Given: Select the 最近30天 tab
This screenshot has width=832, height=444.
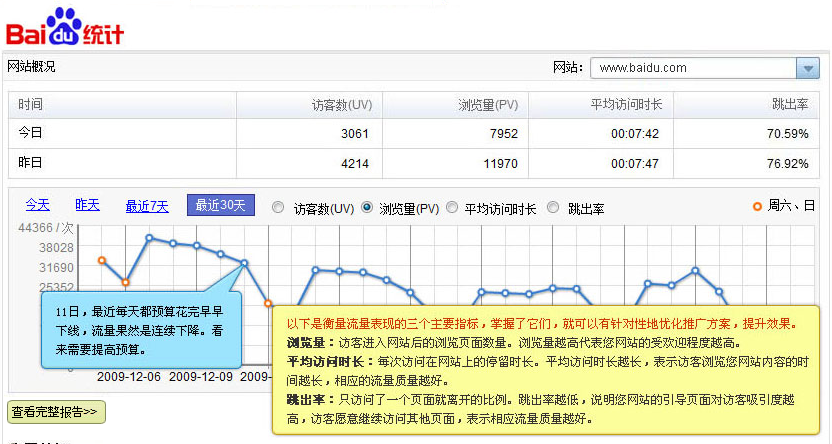Looking at the screenshot, I should coord(220,205).
